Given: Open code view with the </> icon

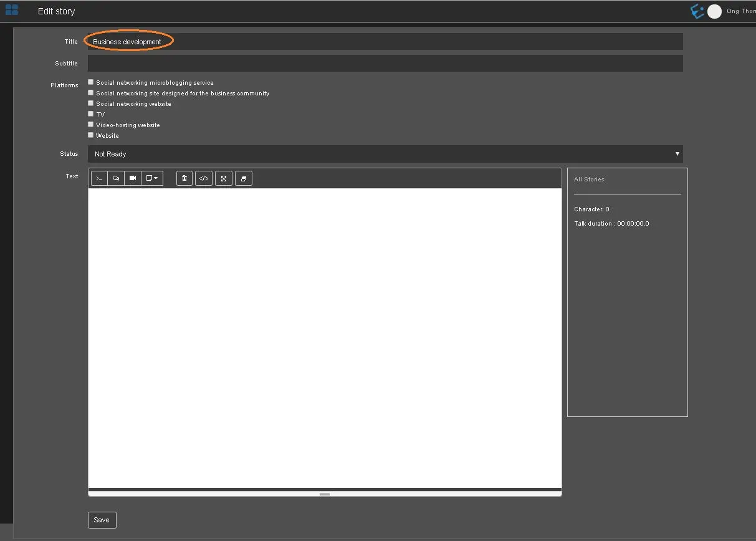Looking at the screenshot, I should [x=203, y=178].
